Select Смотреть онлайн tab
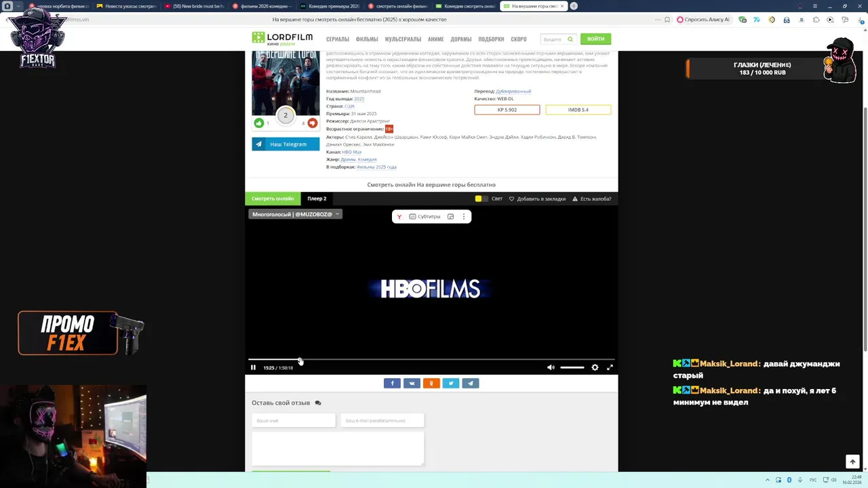 273,199
